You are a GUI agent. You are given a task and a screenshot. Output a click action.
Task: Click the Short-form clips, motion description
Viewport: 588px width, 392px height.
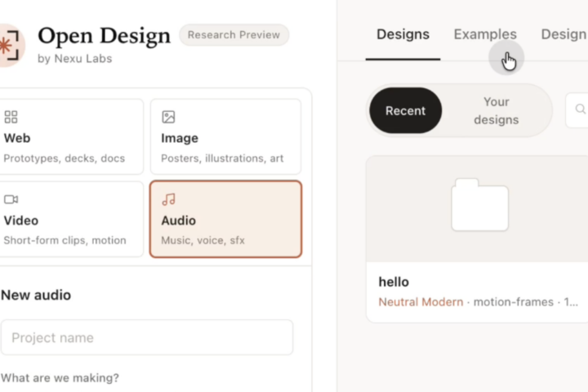tap(65, 240)
